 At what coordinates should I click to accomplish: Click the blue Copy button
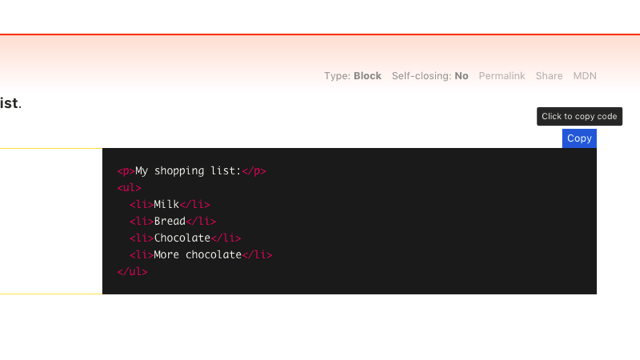[579, 138]
